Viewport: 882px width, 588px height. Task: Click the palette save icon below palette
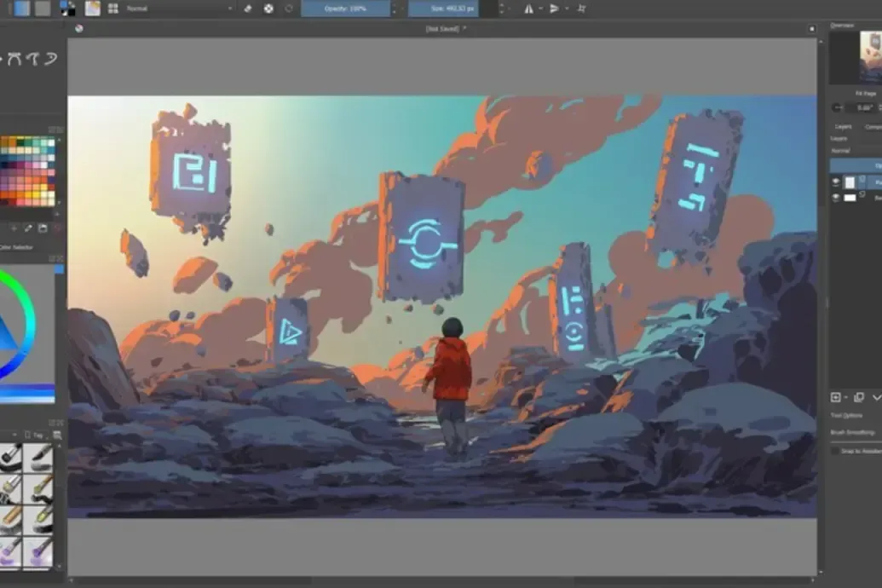click(43, 228)
